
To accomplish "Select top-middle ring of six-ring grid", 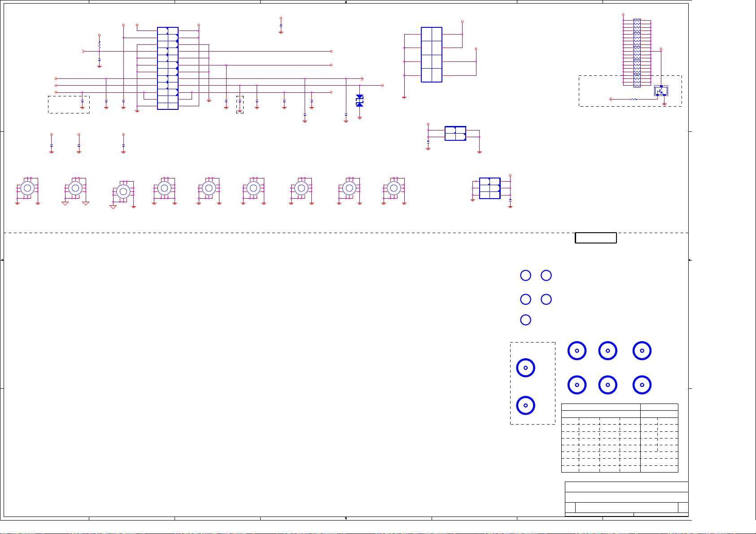I will (608, 351).
